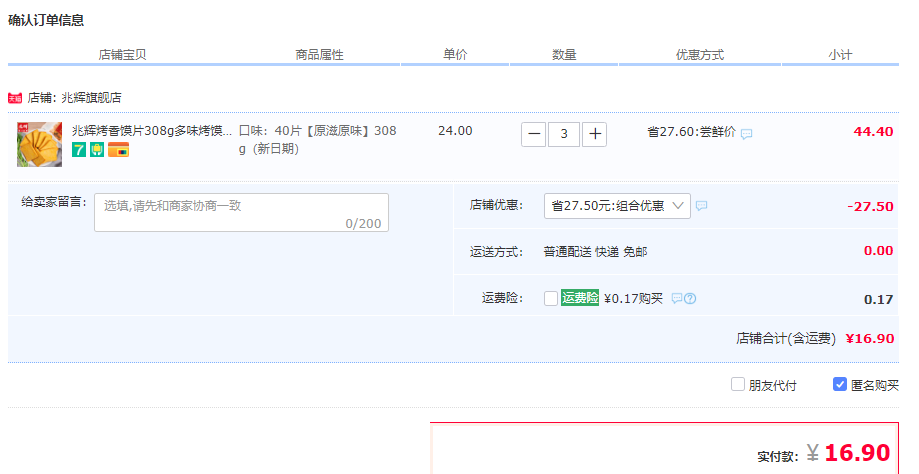Click the shipping method 普通配送 快递 免邮
The width and height of the screenshot is (919, 474).
coord(595,252)
